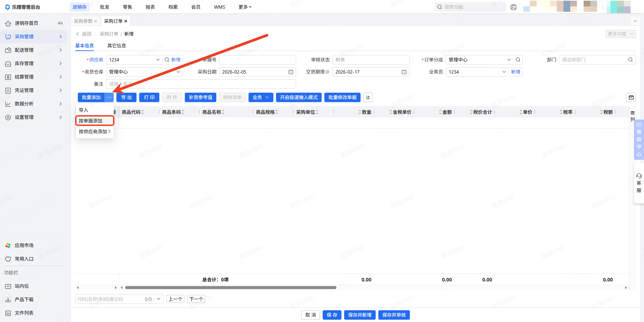The image size is (644, 322).
Task: Open the dropdown beside the 0/0 search counter
Action: 159,299
